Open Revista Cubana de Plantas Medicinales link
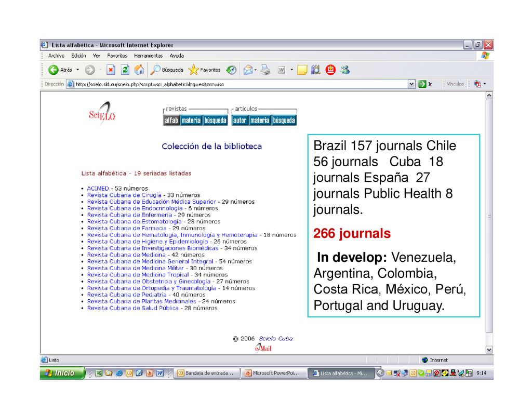Screen dimensions: 532x399 (141, 301)
